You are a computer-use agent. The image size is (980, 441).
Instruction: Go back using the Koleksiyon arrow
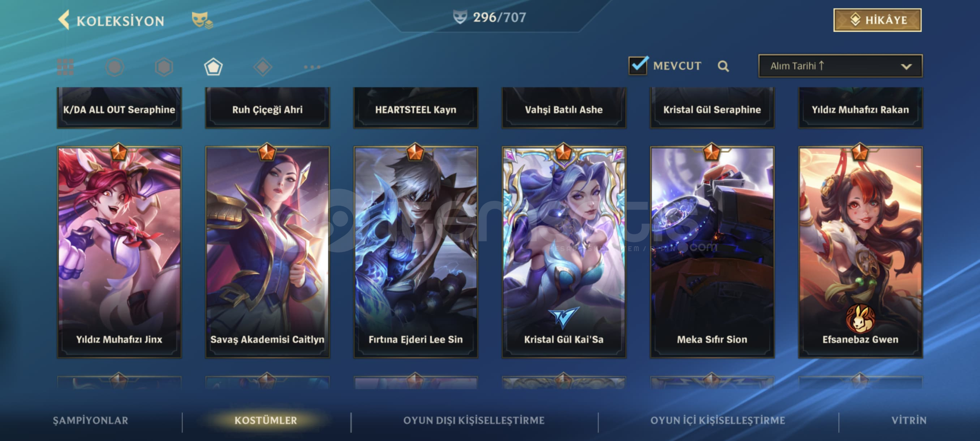[x=64, y=20]
